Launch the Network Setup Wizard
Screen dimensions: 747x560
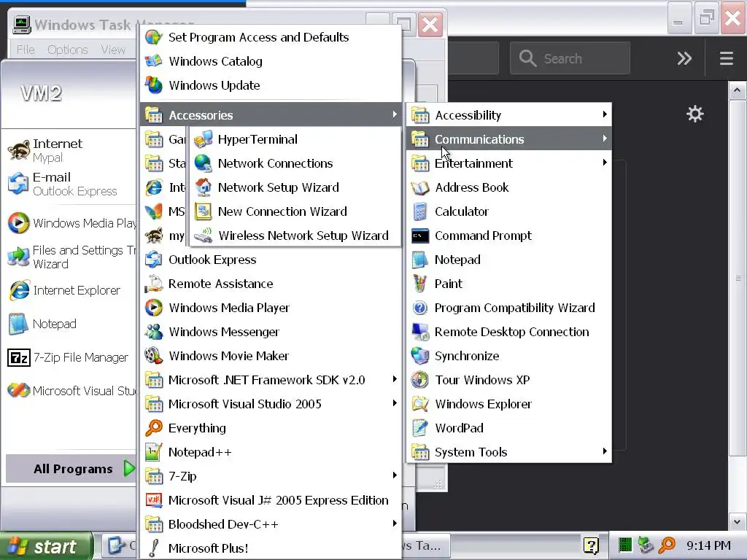(x=295, y=187)
